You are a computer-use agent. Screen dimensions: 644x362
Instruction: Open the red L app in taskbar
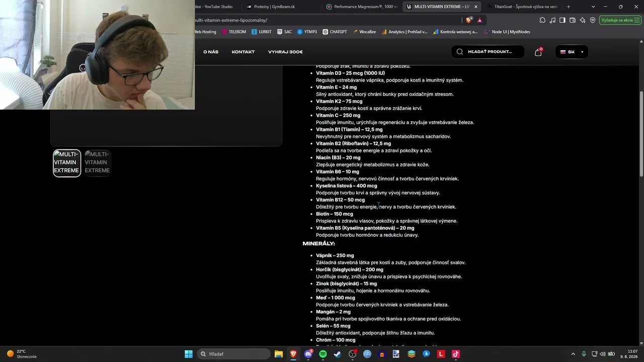tap(441, 354)
